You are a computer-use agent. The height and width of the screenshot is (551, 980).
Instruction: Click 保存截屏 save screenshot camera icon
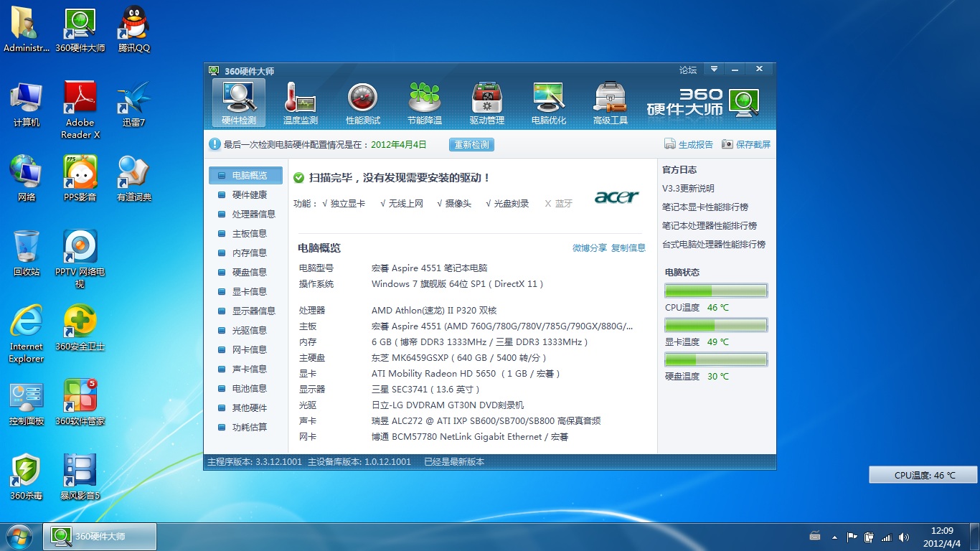click(727, 144)
